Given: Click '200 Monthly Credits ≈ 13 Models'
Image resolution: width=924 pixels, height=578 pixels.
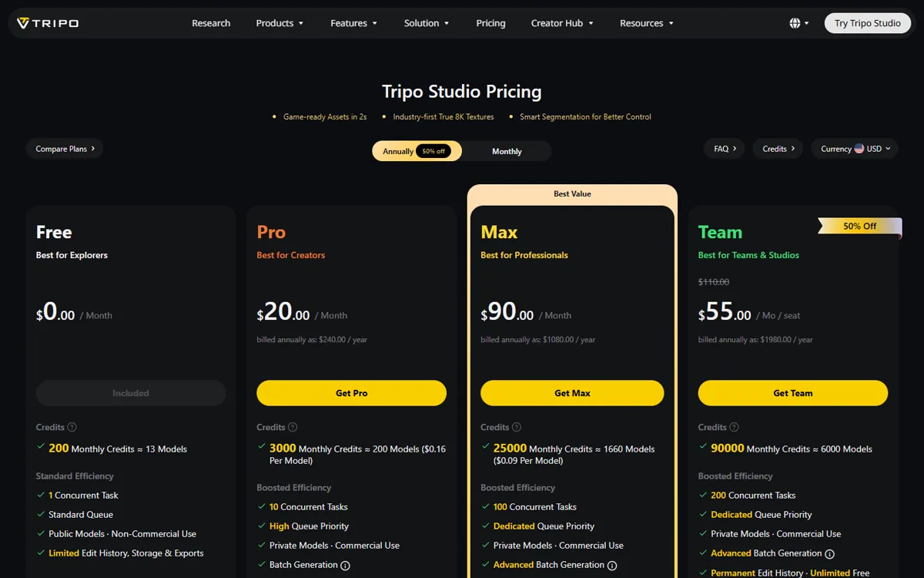Looking at the screenshot, I should 118,449.
